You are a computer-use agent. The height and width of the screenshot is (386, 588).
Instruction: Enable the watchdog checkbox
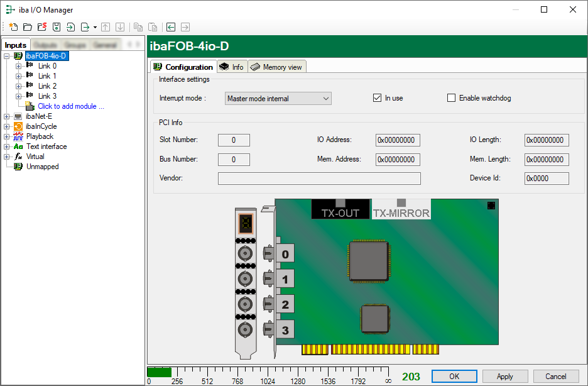click(451, 98)
